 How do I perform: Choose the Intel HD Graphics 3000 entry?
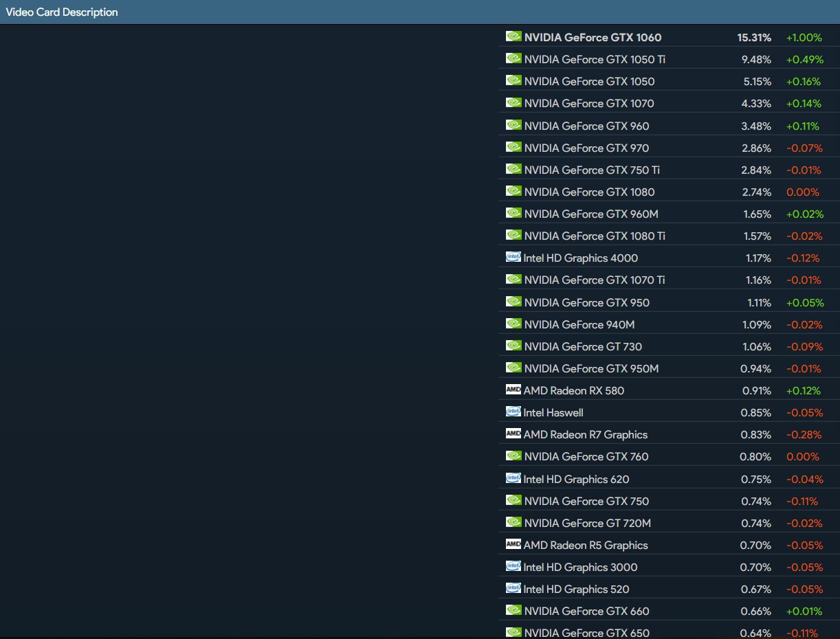tap(580, 567)
